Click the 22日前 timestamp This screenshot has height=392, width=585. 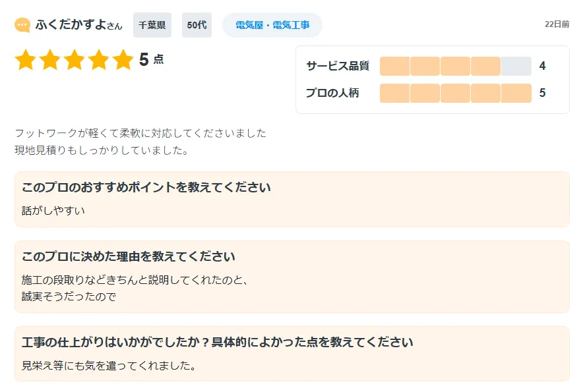click(x=557, y=24)
